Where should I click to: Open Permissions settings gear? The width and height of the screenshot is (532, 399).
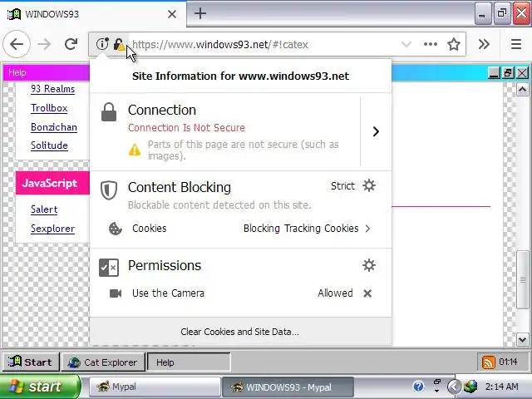(369, 265)
